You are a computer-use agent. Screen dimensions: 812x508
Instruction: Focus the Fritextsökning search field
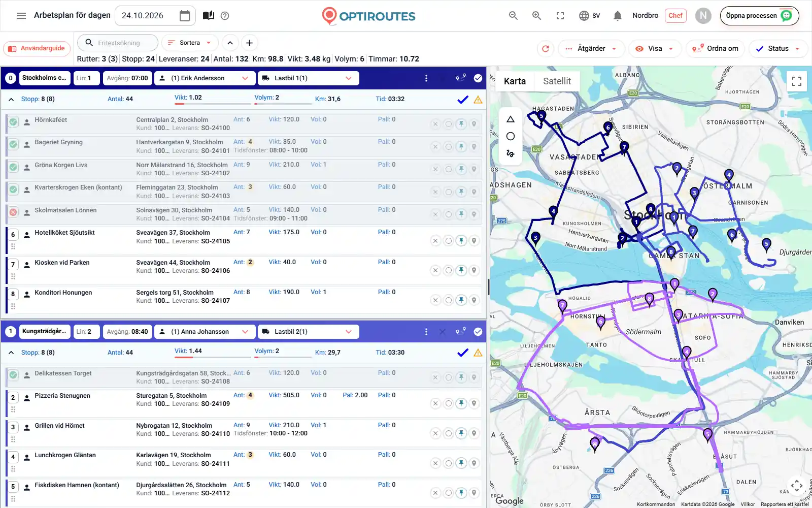point(119,43)
